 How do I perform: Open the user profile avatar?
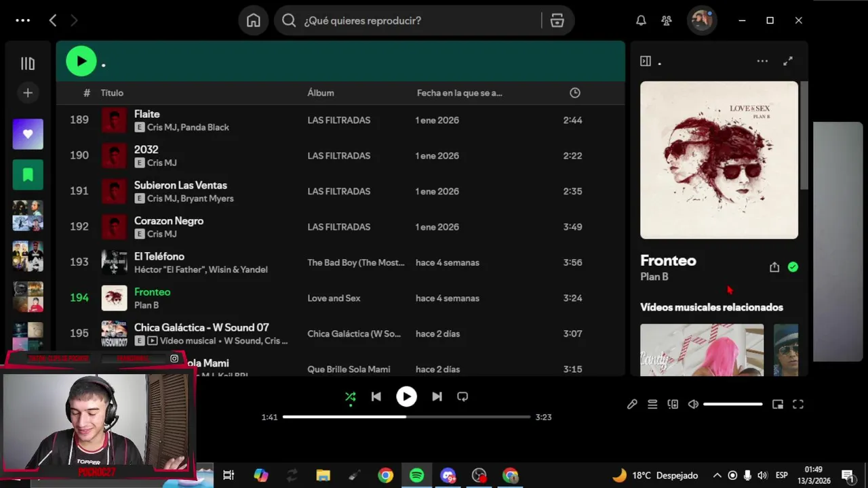[x=701, y=20]
